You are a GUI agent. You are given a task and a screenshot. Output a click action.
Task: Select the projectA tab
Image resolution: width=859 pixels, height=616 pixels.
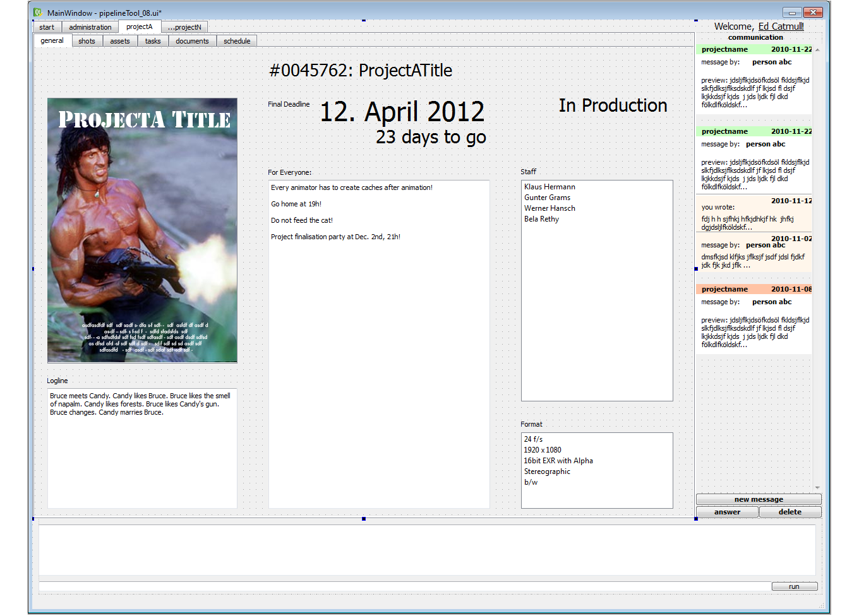140,27
